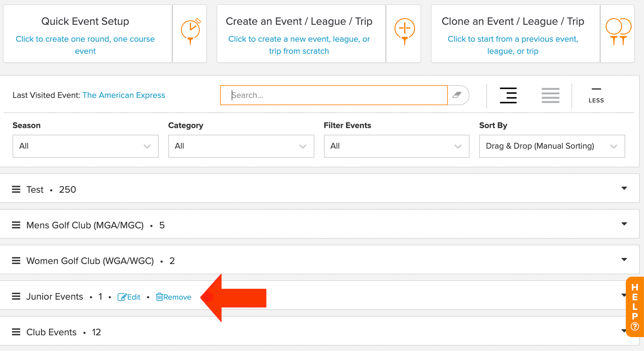Expand the Test category
Screen dimensions: 644x351
pyautogui.click(x=624, y=188)
